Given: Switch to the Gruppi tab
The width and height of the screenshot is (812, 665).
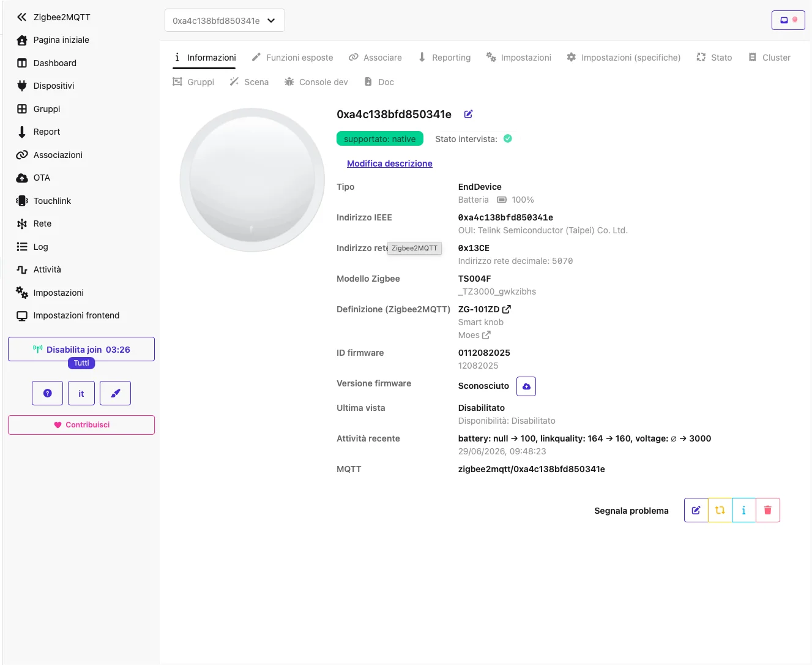Looking at the screenshot, I should pyautogui.click(x=193, y=82).
